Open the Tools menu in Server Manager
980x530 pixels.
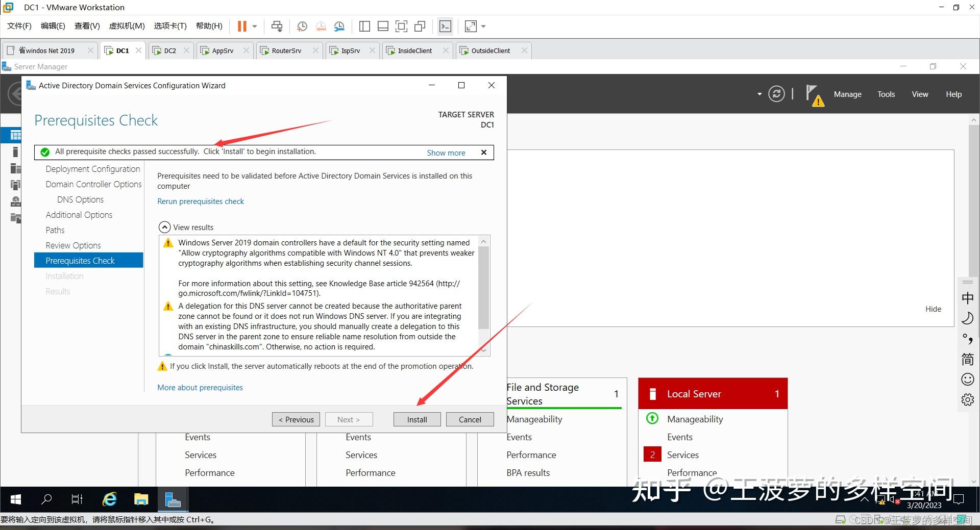[x=886, y=94]
